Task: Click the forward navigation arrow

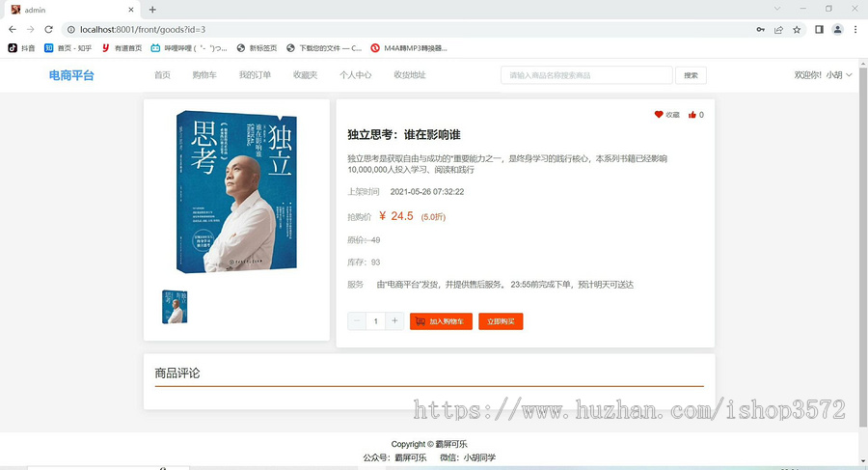Action: pos(31,29)
